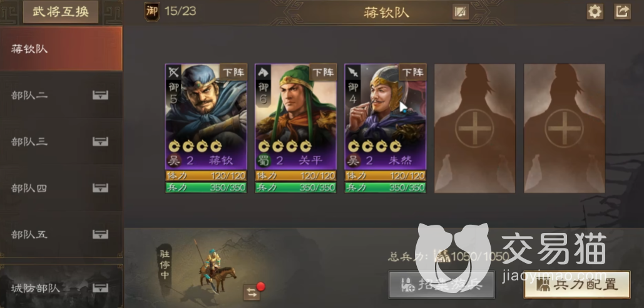
Task: Remove 蒋钦 using the 下阵 button
Action: tap(233, 72)
